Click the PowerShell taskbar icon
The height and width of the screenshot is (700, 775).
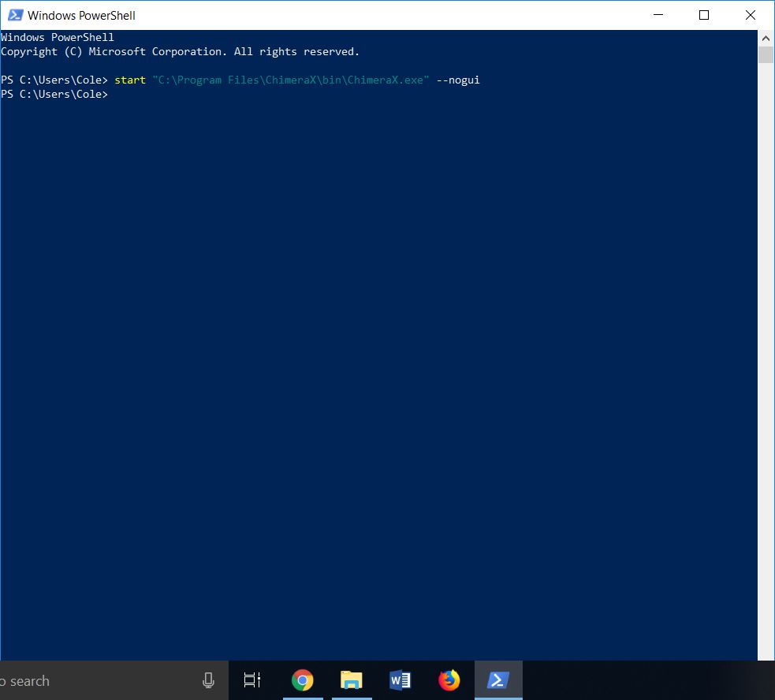(497, 680)
